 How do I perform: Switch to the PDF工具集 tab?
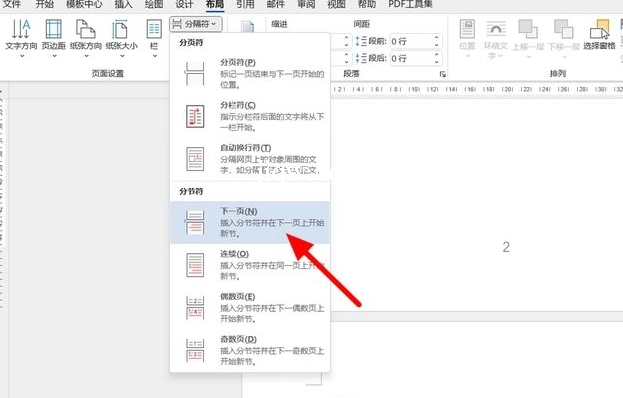410,4
